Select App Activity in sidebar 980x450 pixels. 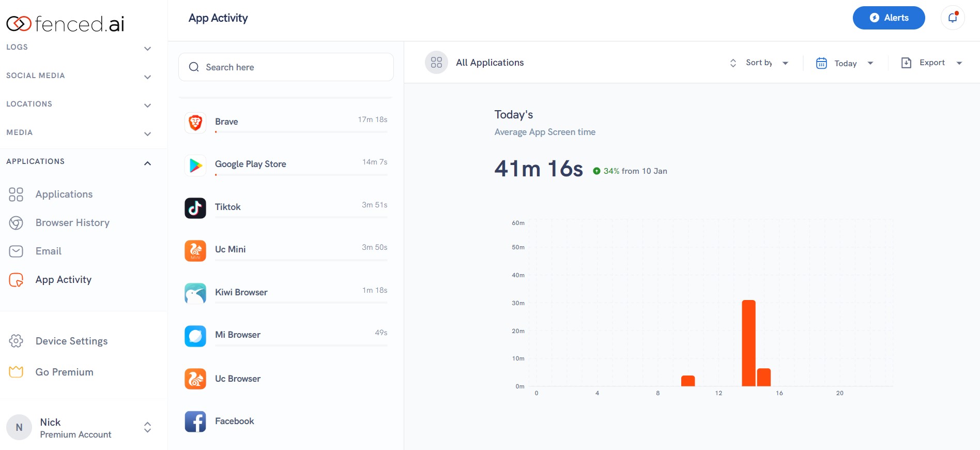click(x=64, y=280)
